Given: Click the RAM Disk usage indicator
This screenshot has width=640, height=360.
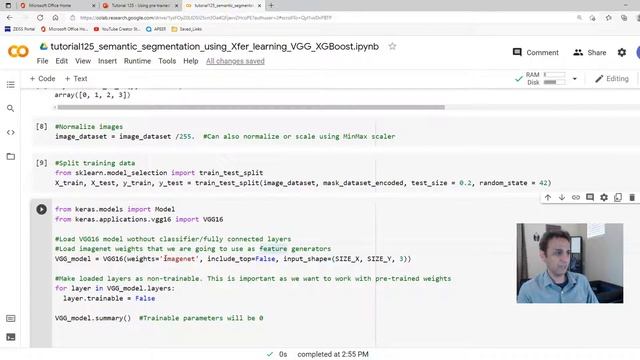Looking at the screenshot, I should click(545, 78).
